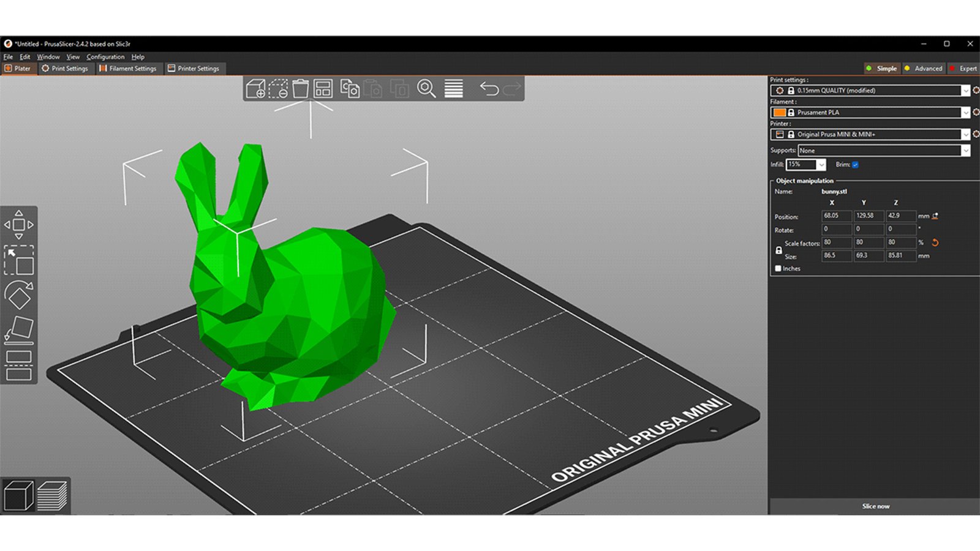
Task: Select the Cut tool
Action: click(x=19, y=365)
